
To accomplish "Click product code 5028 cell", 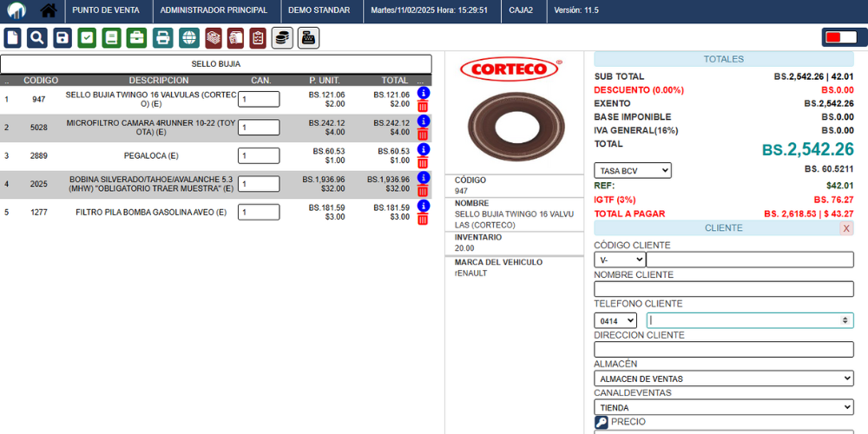I will (39, 128).
